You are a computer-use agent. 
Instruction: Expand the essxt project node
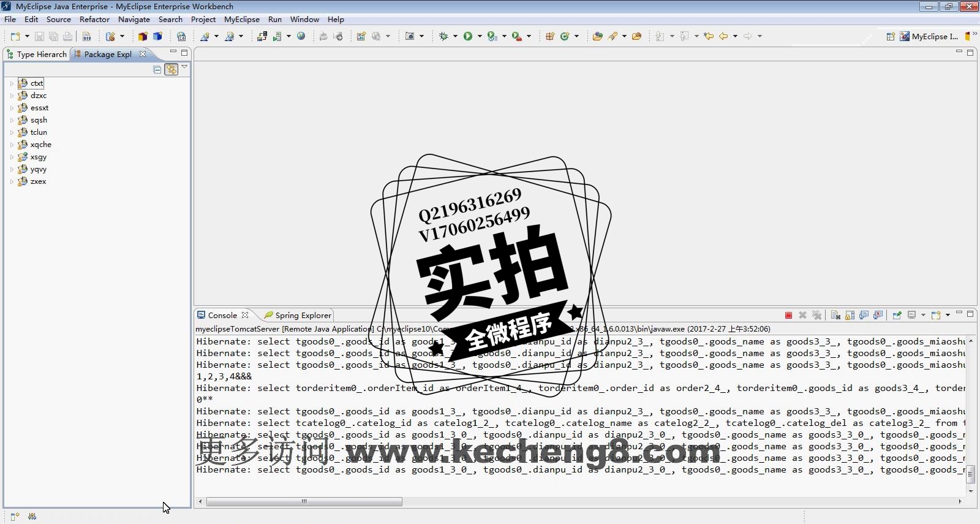12,108
